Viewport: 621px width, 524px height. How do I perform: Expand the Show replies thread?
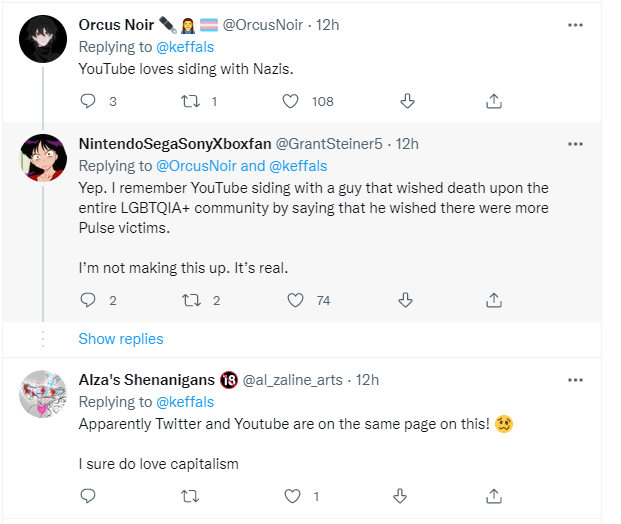[120, 339]
